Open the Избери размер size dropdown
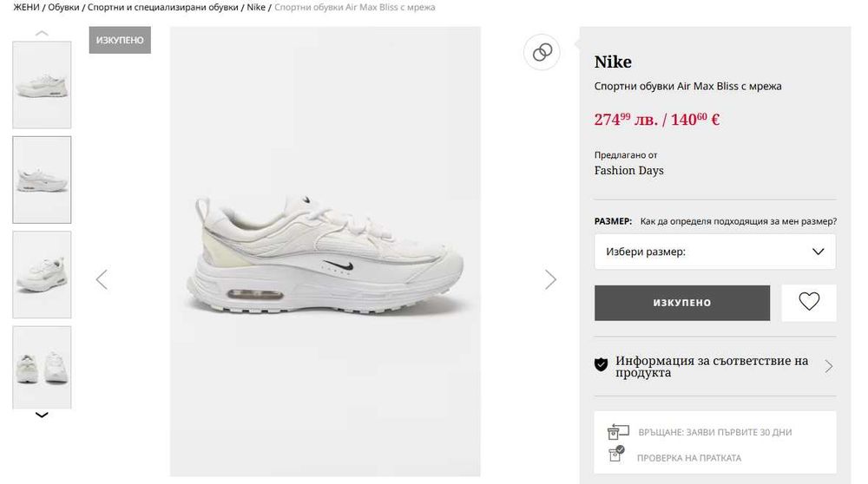The height and width of the screenshot is (484, 868). pos(715,252)
